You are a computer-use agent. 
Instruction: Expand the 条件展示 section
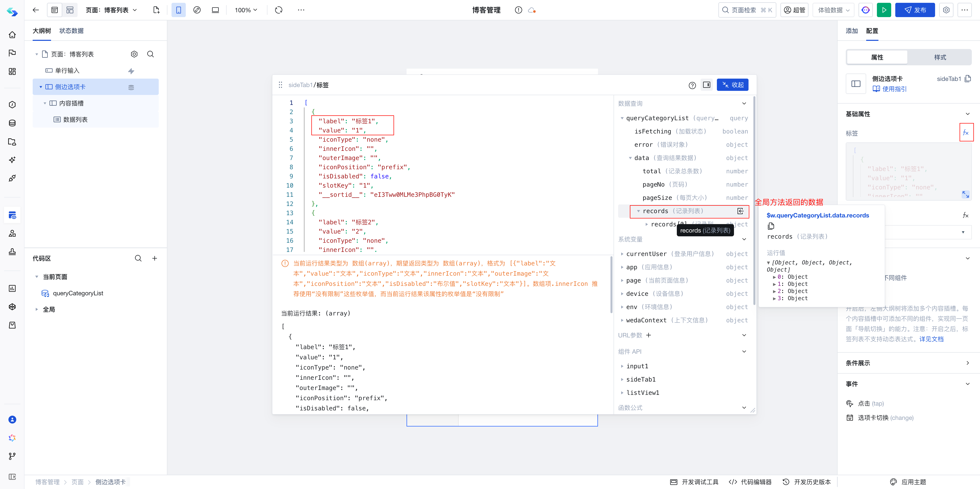(968, 363)
